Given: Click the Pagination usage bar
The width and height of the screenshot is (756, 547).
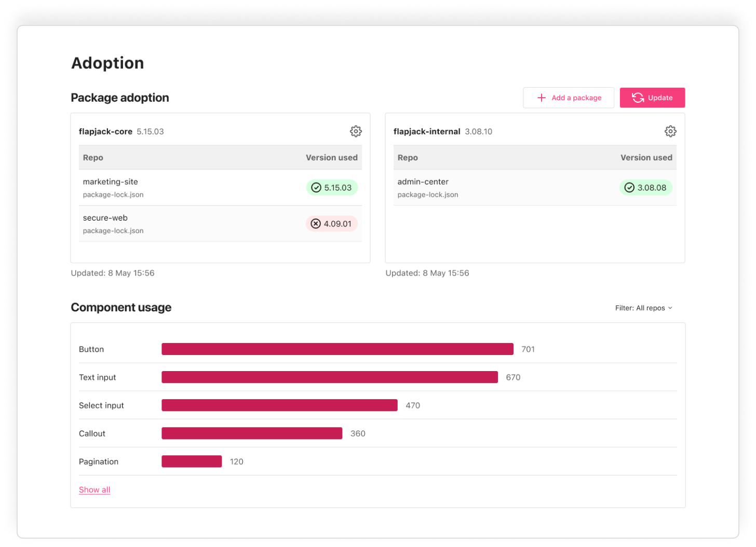Looking at the screenshot, I should point(191,461).
